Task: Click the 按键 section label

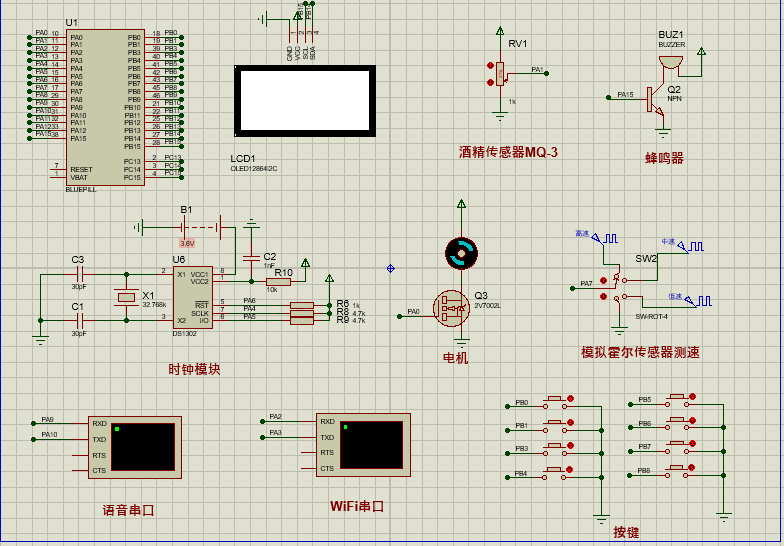Action: pos(626,532)
